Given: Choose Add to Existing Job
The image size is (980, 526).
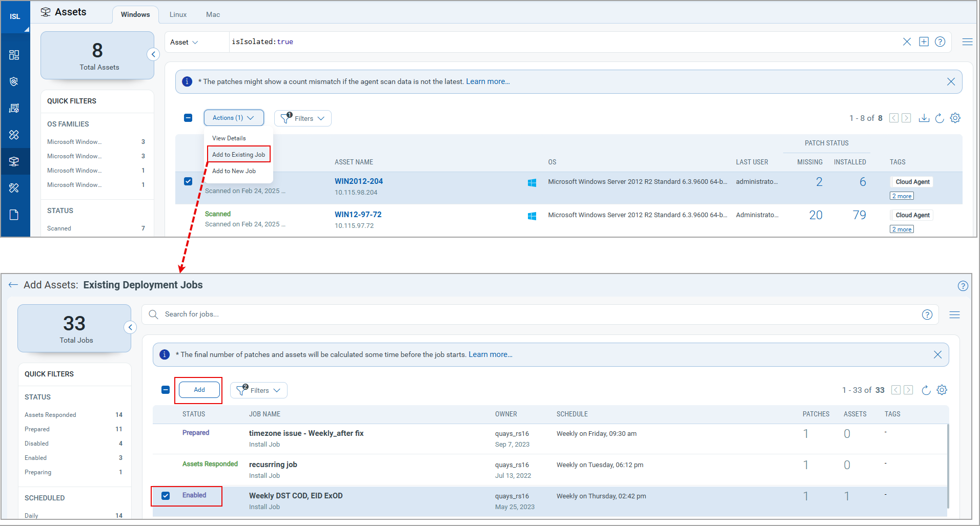Looking at the screenshot, I should 239,155.
